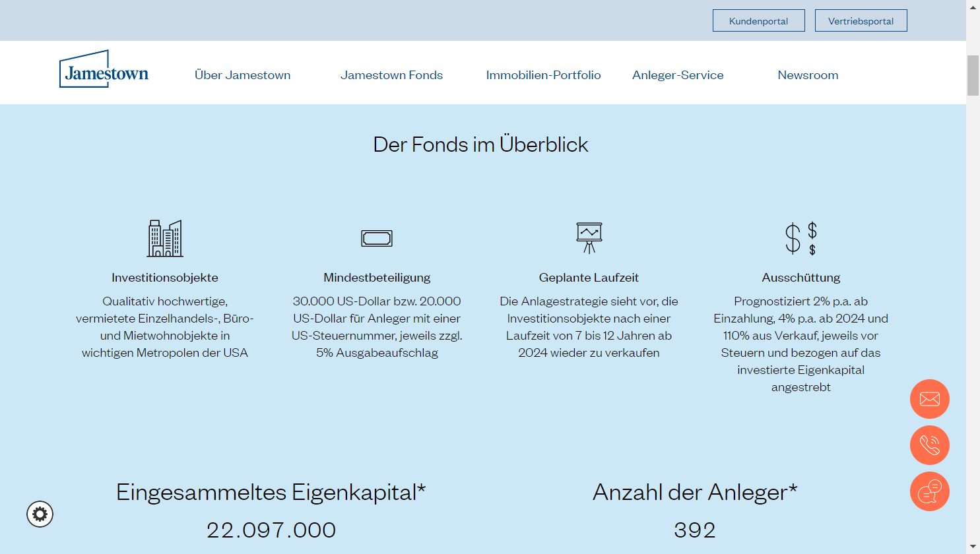Click the 'Mindestbeteiligung' heading

377,278
